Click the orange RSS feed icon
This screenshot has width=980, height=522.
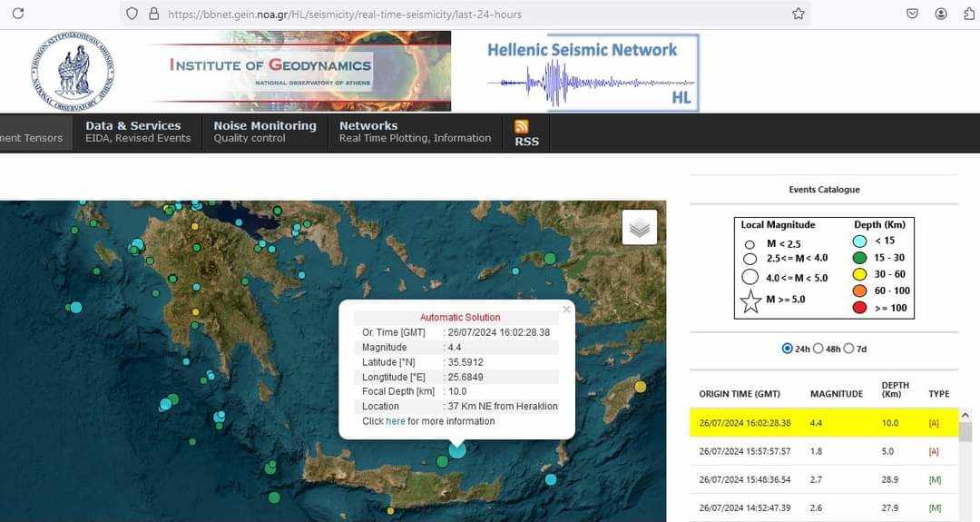[x=521, y=126]
